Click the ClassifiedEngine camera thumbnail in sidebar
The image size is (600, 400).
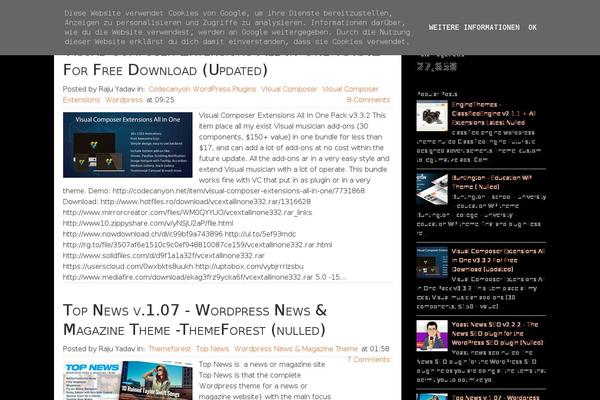(432, 116)
